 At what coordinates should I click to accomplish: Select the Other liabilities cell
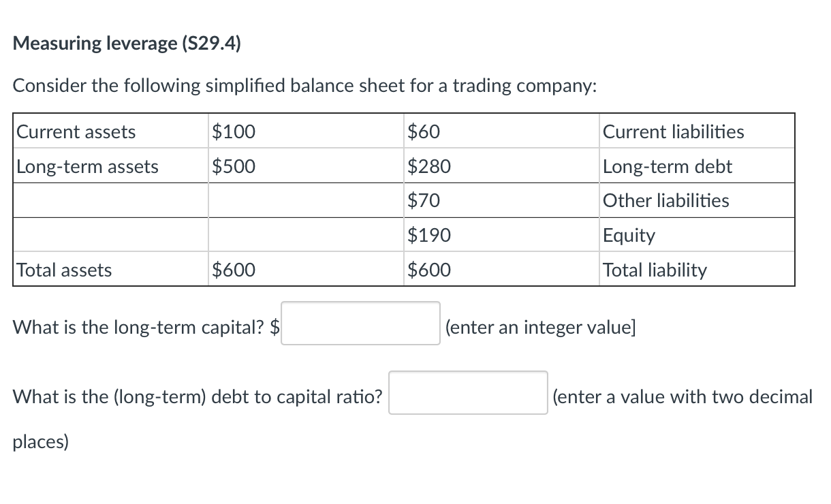666,200
